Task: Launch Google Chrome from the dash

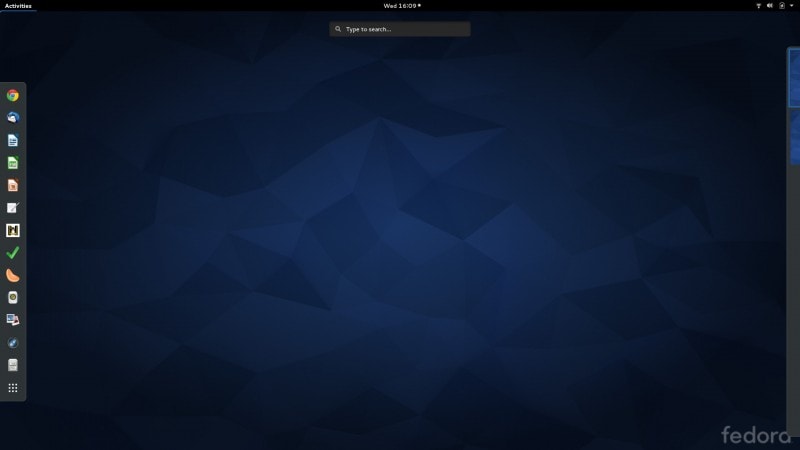Action: click(13, 95)
